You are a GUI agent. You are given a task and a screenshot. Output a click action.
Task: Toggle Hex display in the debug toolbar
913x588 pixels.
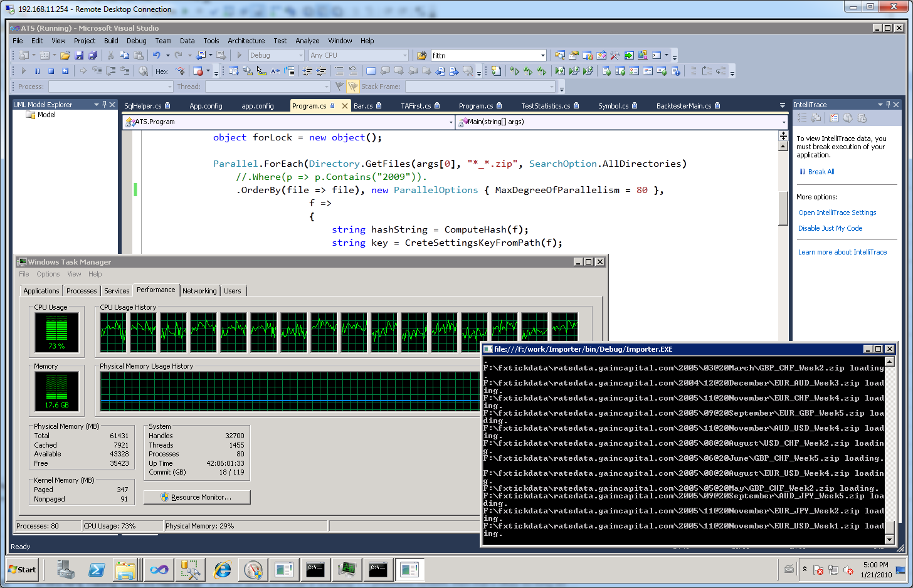162,71
